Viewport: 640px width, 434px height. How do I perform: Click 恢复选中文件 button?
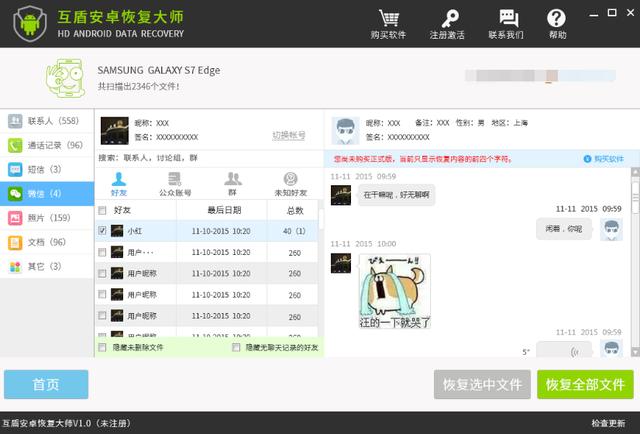click(482, 384)
